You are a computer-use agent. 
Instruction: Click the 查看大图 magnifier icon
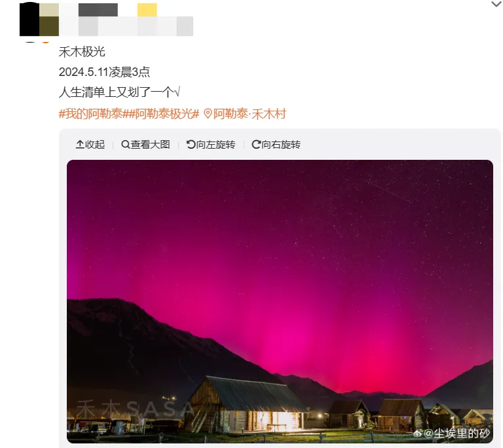[x=126, y=144]
